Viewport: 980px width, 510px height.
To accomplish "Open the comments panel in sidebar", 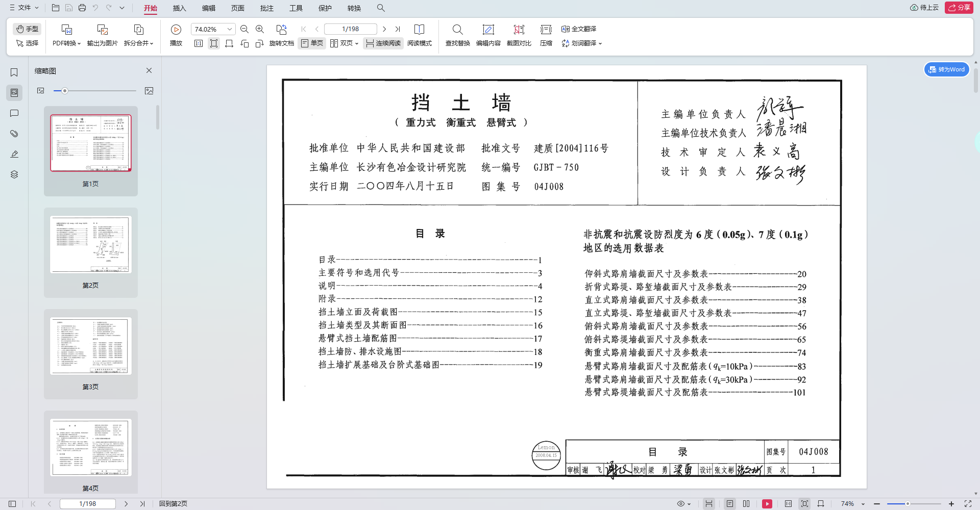I will [14, 113].
